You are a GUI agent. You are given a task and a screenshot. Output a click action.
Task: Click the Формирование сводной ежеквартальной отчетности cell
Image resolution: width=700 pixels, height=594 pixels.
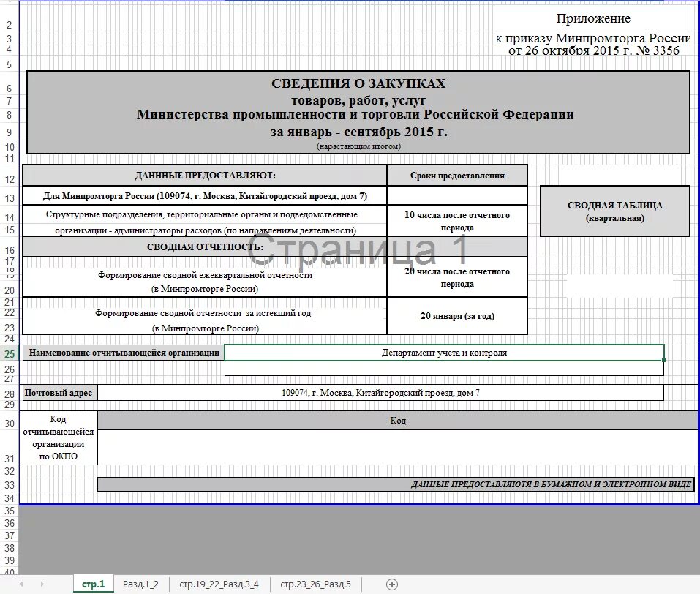pyautogui.click(x=205, y=277)
